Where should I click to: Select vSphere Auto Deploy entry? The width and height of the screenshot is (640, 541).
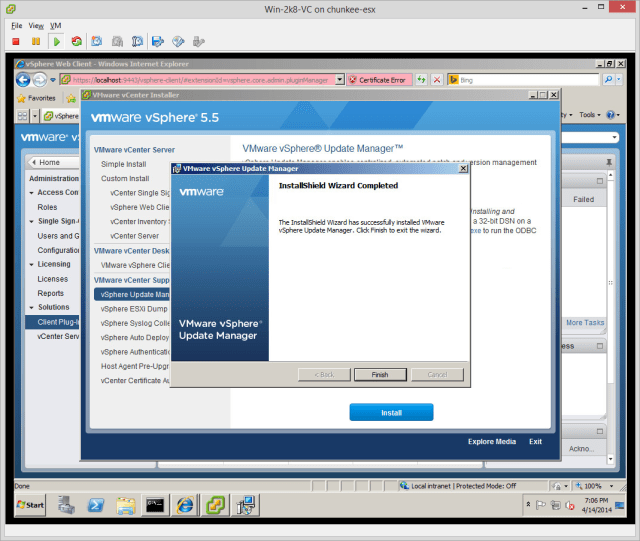[135, 337]
